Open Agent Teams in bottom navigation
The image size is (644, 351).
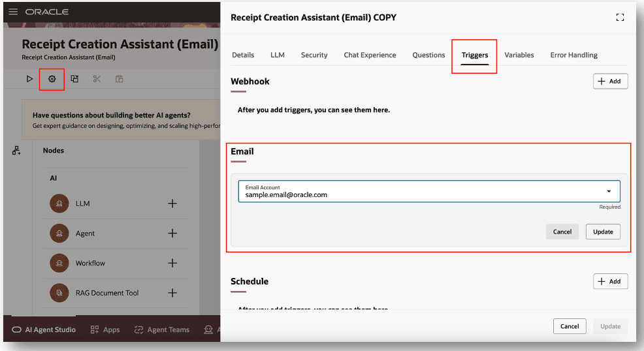162,329
